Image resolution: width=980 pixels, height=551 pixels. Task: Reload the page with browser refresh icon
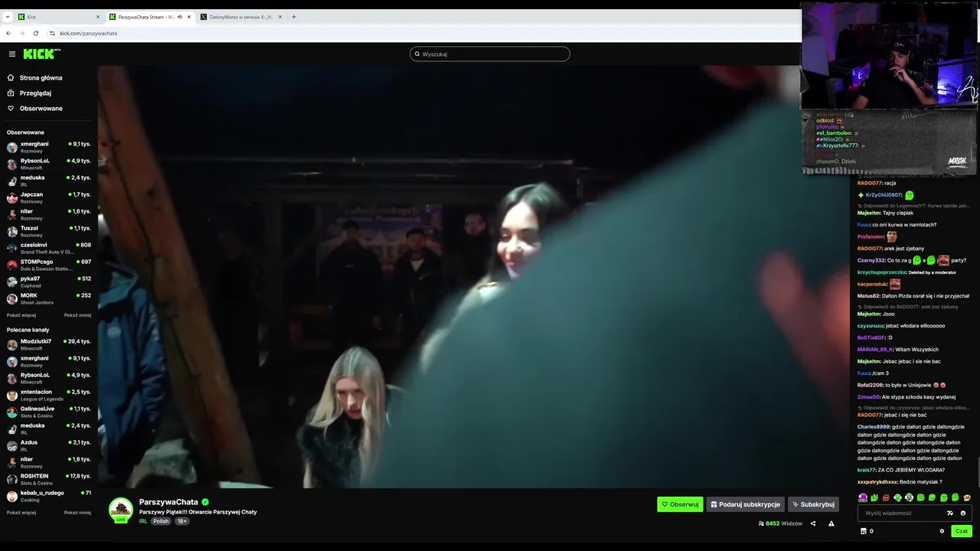[36, 33]
